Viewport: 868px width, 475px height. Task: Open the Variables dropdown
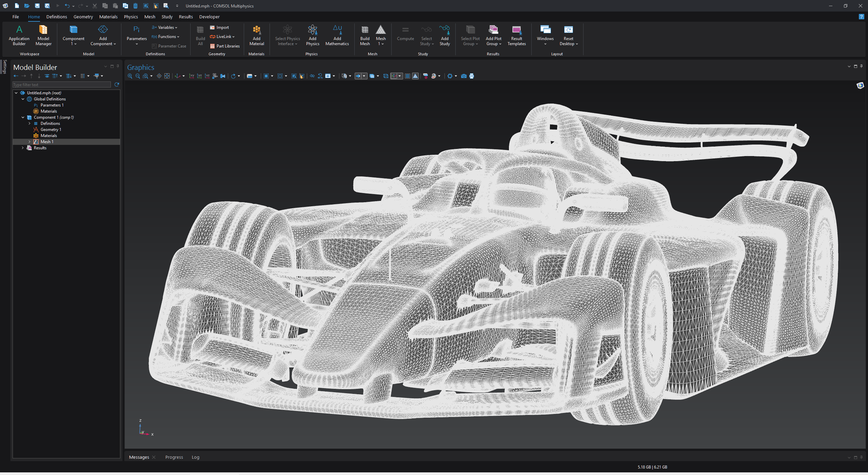[x=165, y=28]
